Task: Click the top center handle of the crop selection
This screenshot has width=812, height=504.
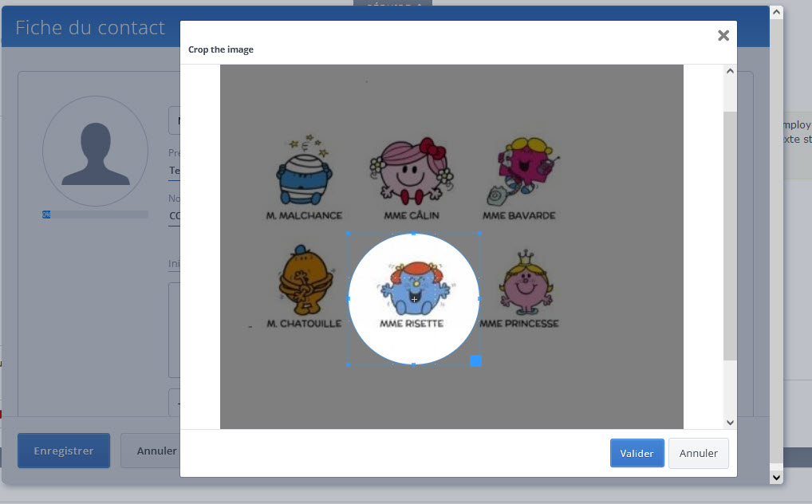Action: click(413, 234)
